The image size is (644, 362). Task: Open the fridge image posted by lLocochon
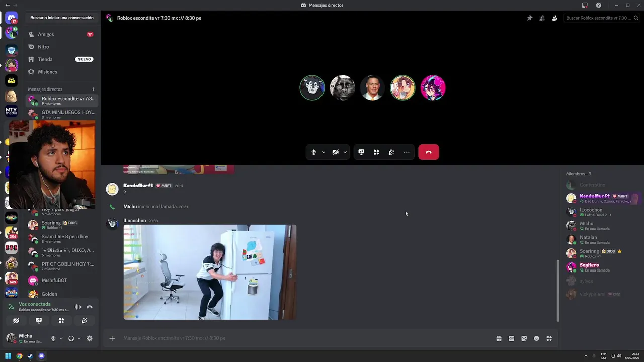pyautogui.click(x=210, y=272)
